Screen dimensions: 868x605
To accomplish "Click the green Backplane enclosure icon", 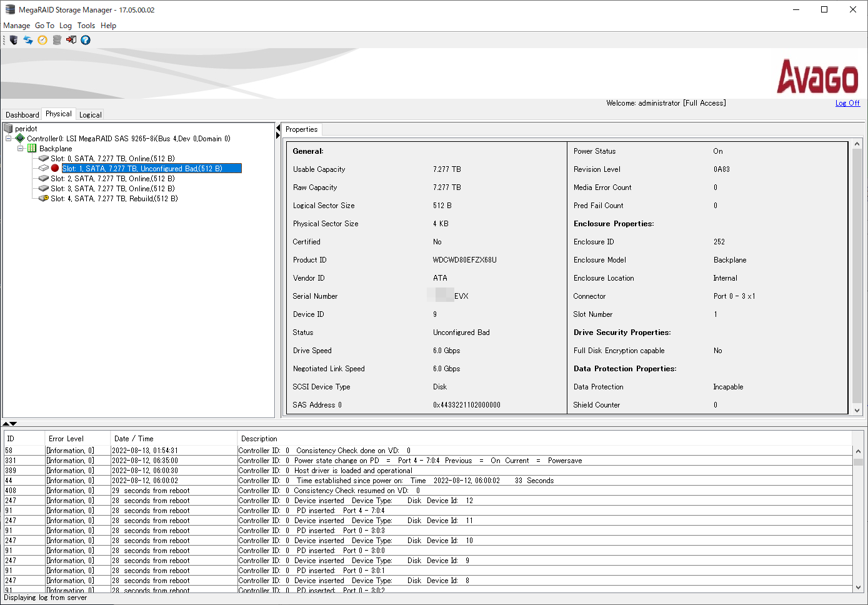I will pyautogui.click(x=32, y=149).
